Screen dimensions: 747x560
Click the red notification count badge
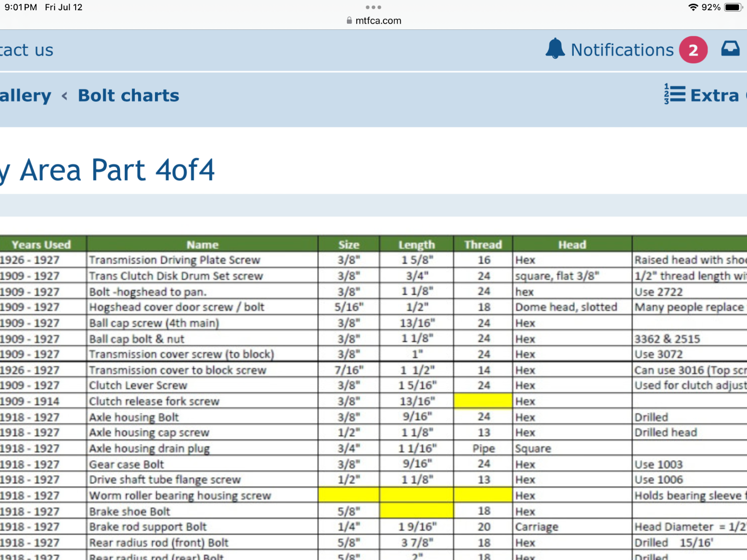pos(693,49)
